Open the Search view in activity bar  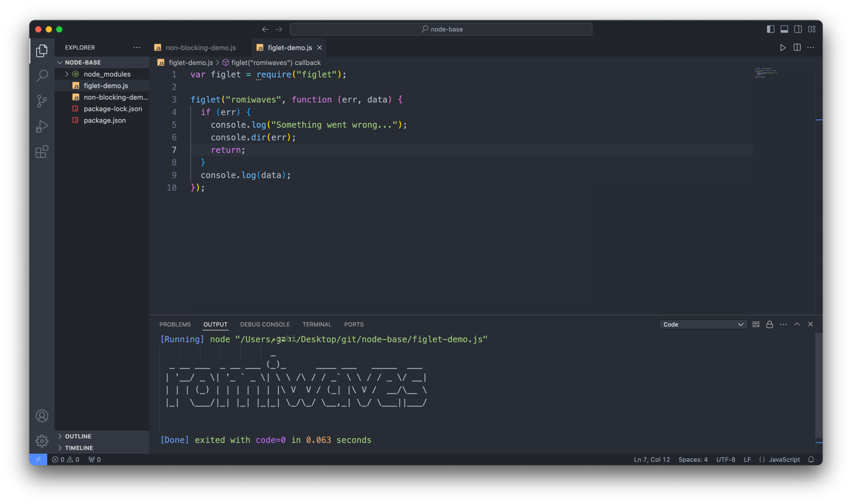click(x=42, y=76)
